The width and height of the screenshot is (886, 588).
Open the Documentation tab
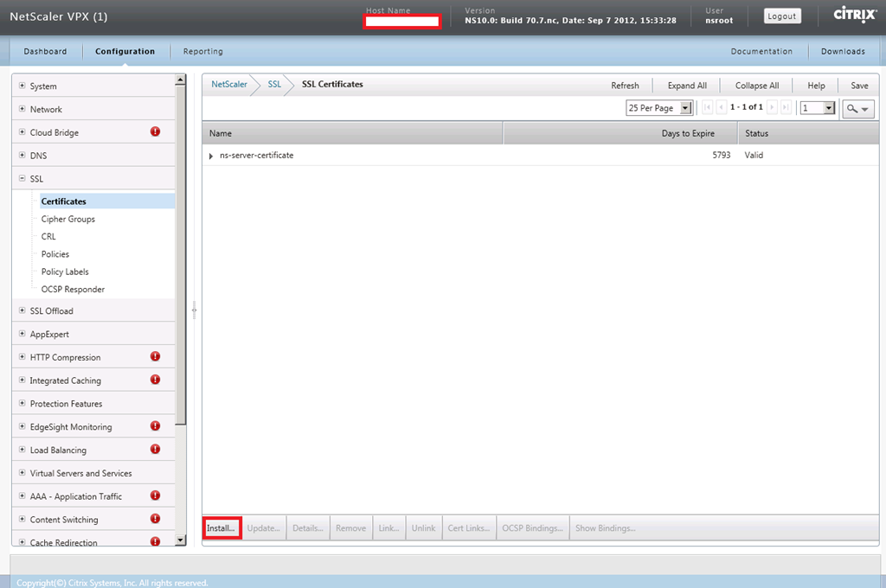pyautogui.click(x=761, y=51)
